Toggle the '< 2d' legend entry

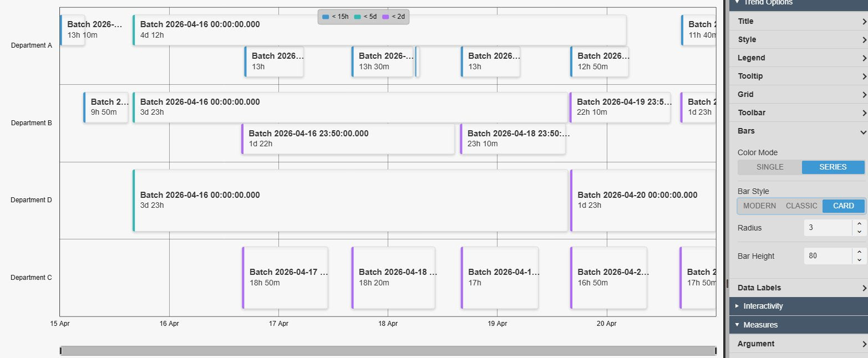(x=393, y=17)
